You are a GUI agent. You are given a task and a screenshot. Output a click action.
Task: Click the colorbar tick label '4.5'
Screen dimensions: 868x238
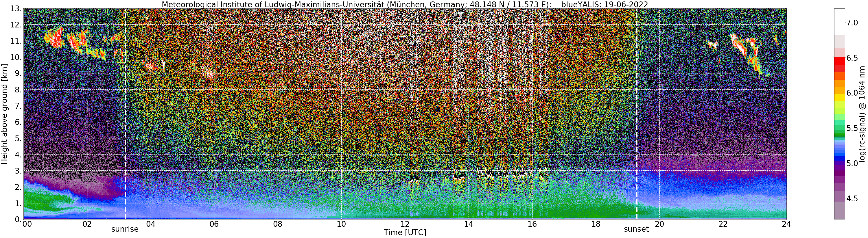[x=852, y=199]
